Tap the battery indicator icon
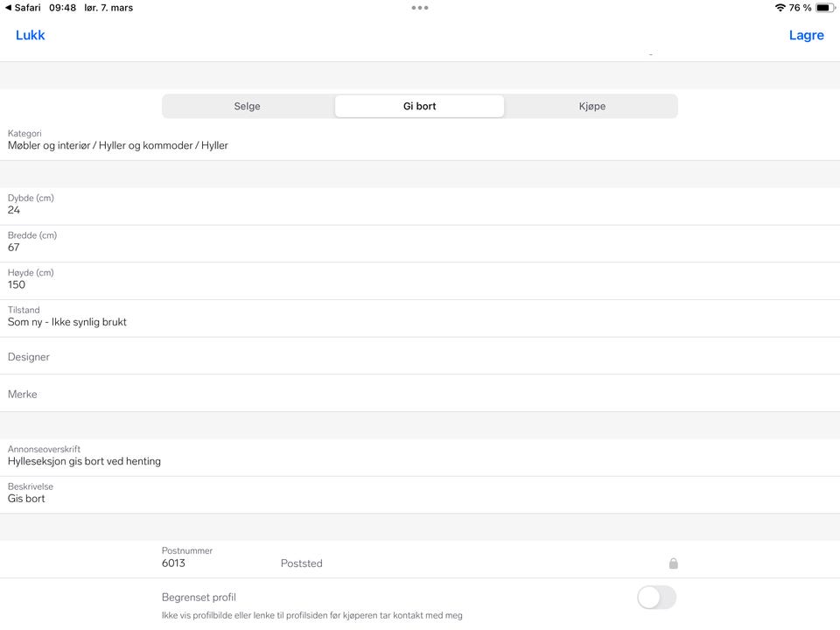The height and width of the screenshot is (630, 840). (824, 8)
